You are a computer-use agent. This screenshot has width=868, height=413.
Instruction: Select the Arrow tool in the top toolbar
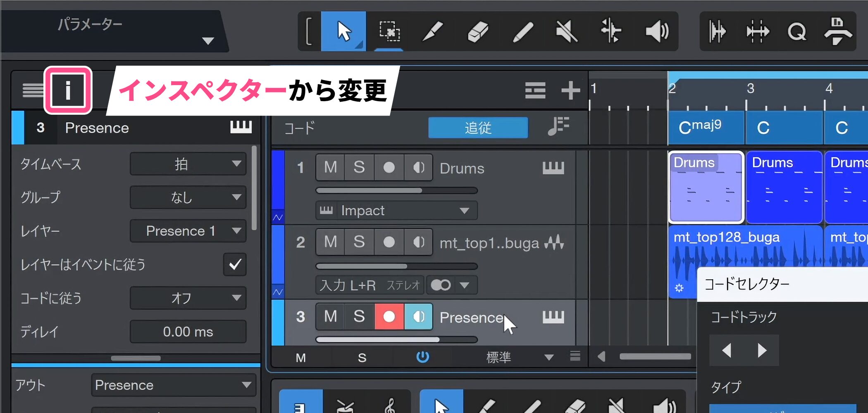(x=343, y=31)
